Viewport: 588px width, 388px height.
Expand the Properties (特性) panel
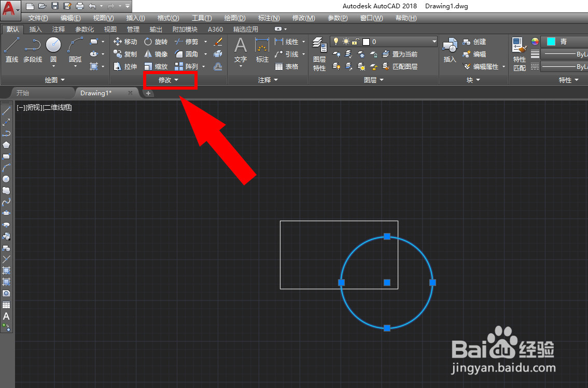568,80
